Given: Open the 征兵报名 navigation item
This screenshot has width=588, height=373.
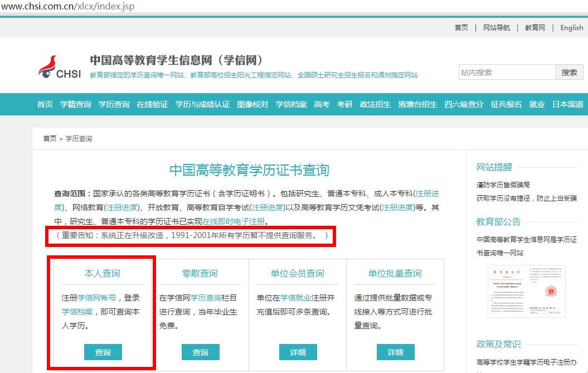Looking at the screenshot, I should (506, 104).
